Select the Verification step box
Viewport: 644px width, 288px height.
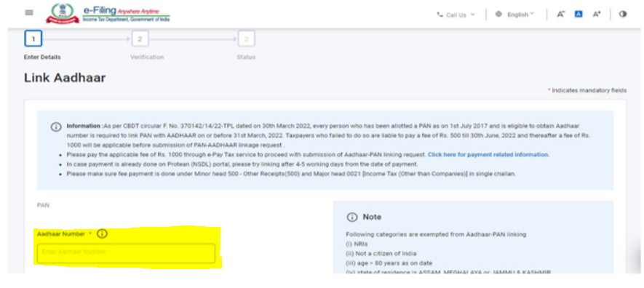point(140,39)
